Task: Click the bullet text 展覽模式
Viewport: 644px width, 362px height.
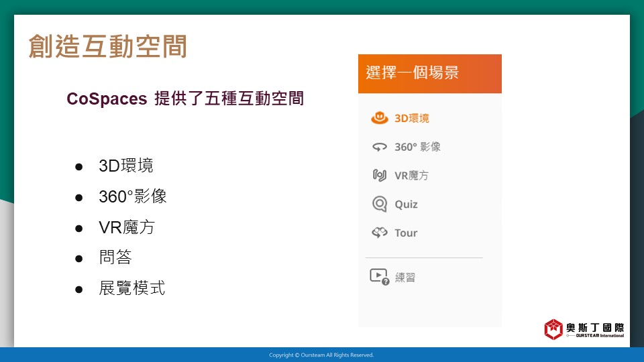Action: [132, 288]
